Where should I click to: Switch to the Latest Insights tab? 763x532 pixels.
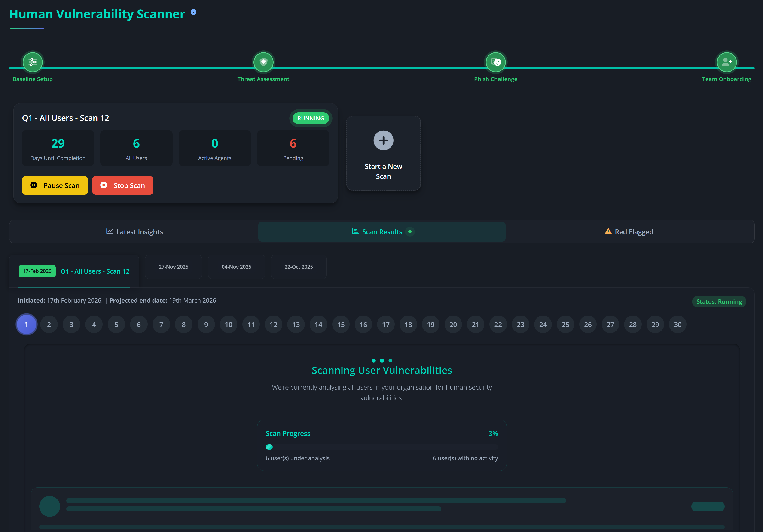pyautogui.click(x=134, y=232)
